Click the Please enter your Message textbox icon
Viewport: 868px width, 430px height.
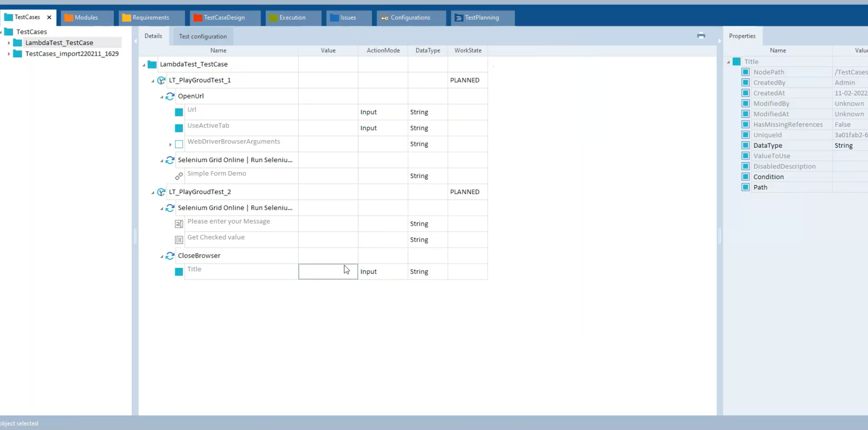click(x=179, y=224)
